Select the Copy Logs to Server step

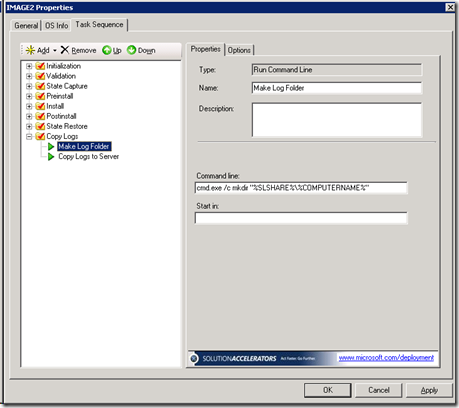(88, 156)
